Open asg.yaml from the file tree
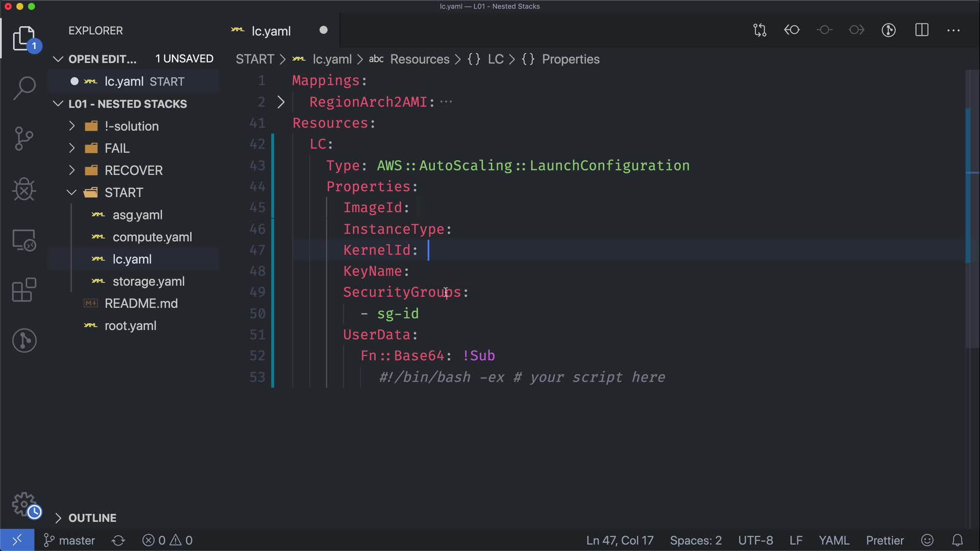The width and height of the screenshot is (980, 551). tap(137, 215)
